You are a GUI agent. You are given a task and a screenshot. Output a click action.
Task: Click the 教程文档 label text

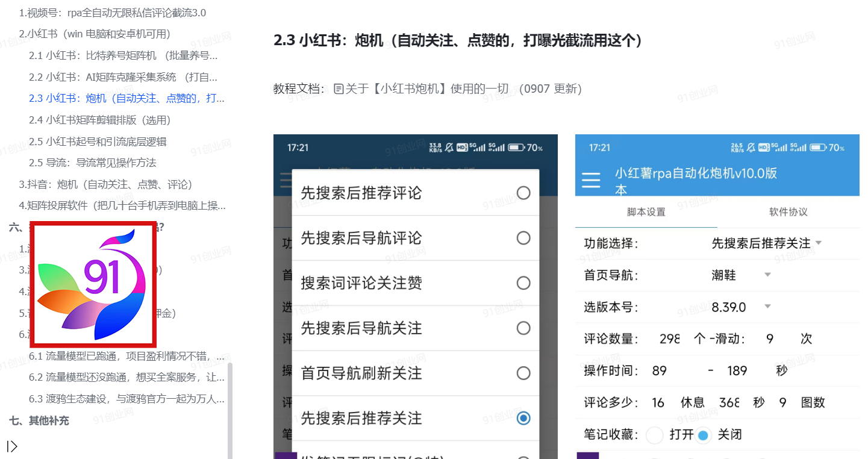298,89
